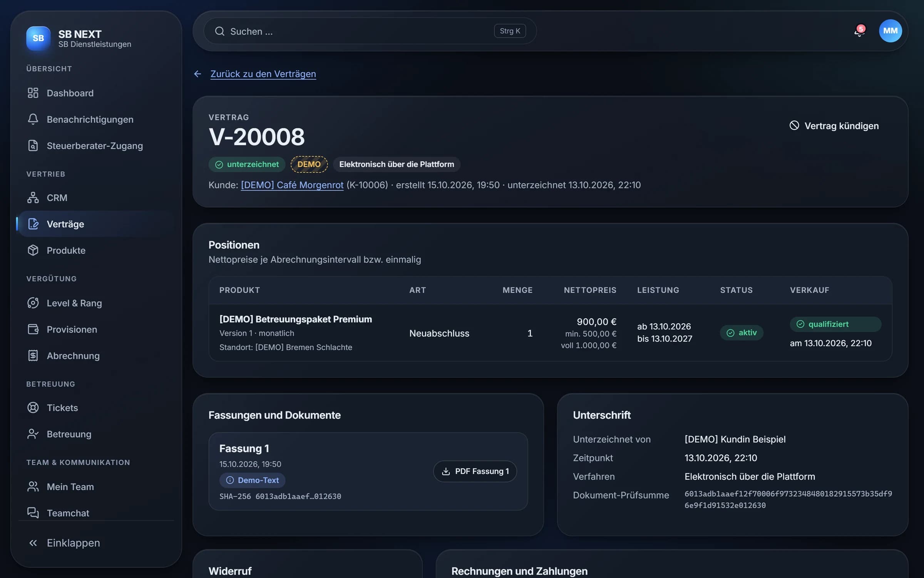
Task: Click the Strg K shortcut badge
Action: (x=510, y=31)
